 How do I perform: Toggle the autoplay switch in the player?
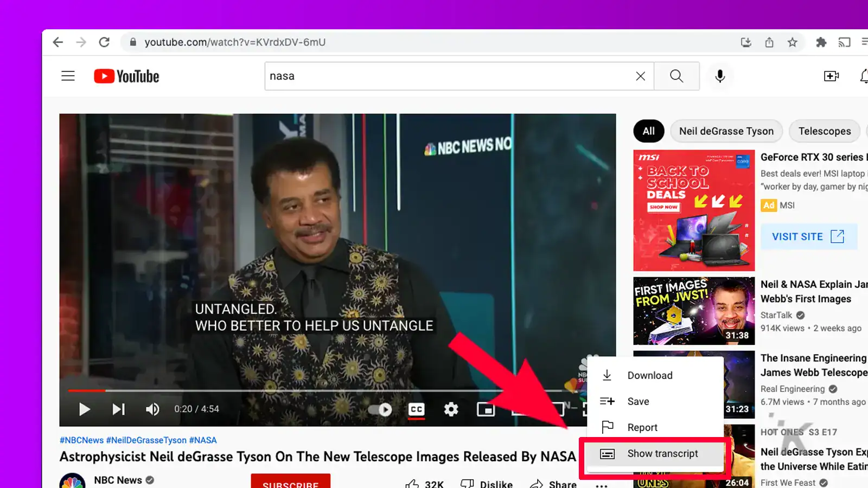pos(379,410)
